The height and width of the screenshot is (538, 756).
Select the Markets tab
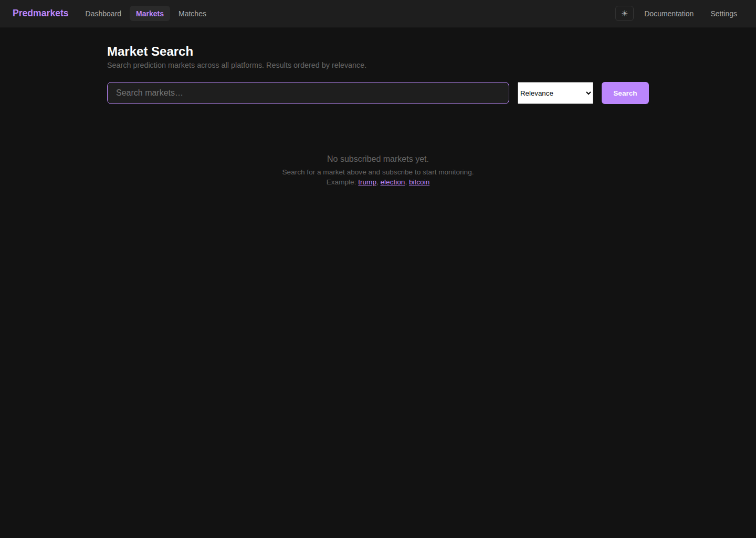(x=150, y=13)
